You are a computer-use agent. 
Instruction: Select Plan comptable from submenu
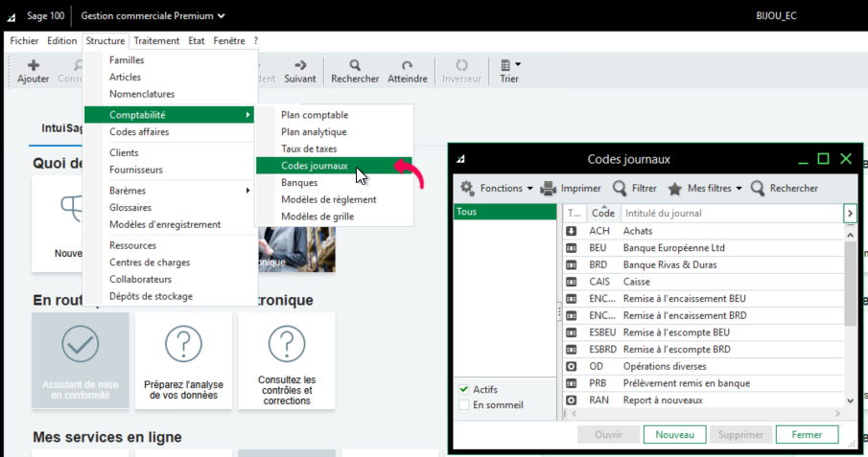314,115
